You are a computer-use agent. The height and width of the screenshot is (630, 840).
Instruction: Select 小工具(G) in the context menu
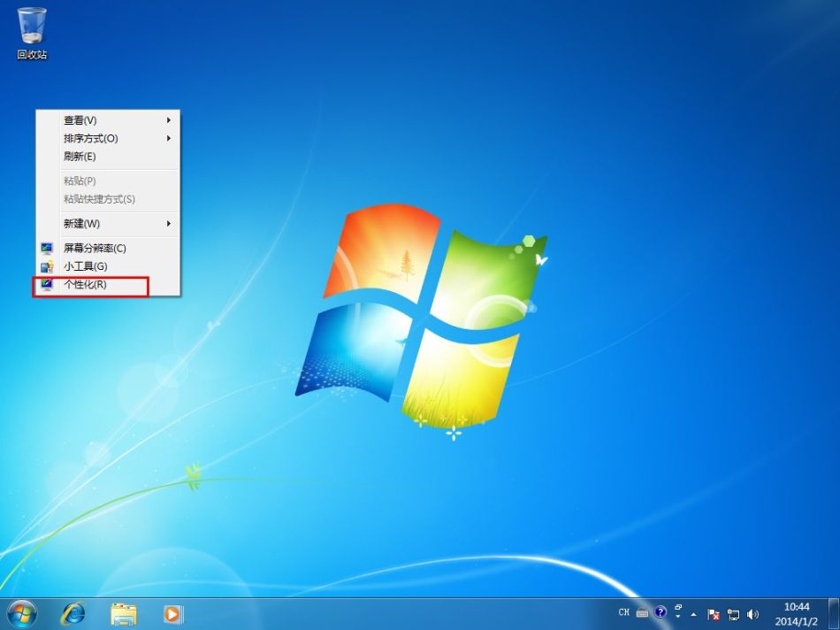coord(108,266)
